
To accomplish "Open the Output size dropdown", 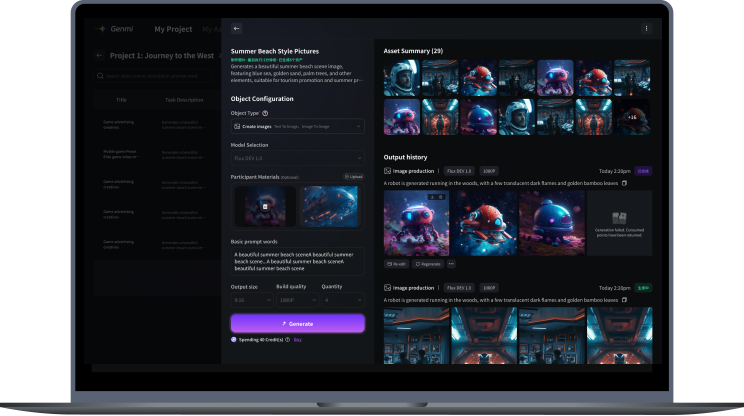I will click(x=251, y=299).
